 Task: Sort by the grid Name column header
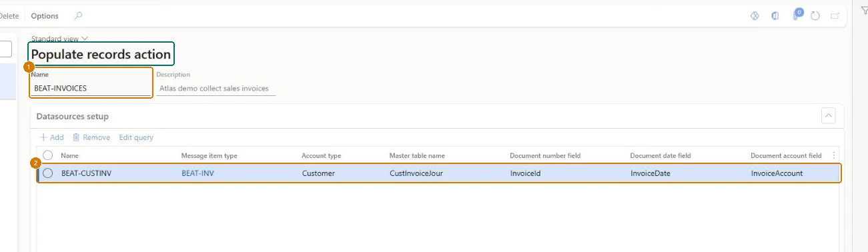coord(70,155)
